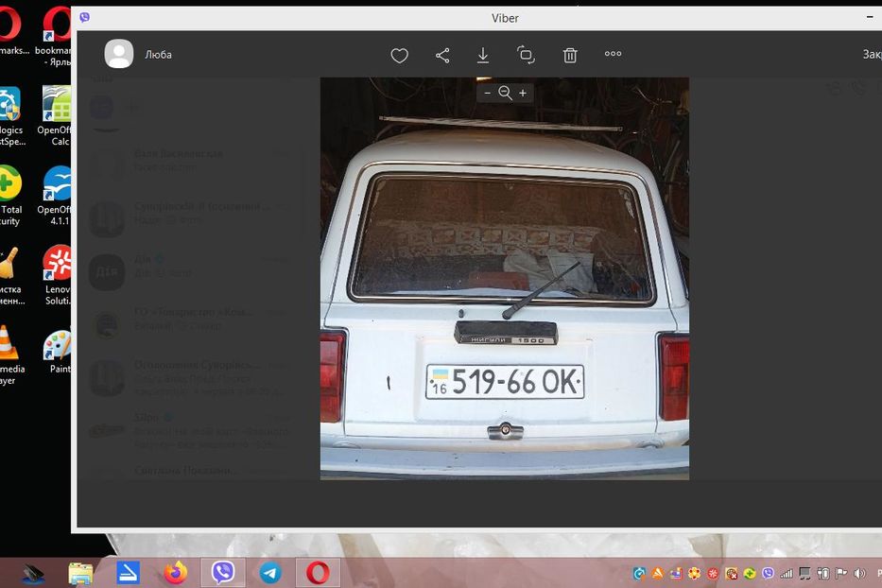Delete the photo with the trash icon
The width and height of the screenshot is (882, 588).
(570, 55)
